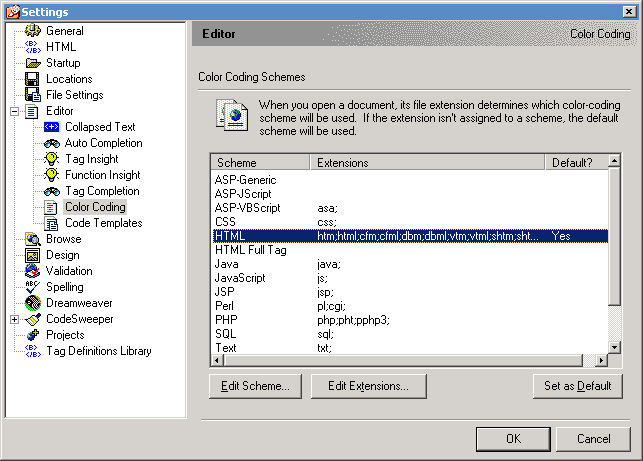Select the ASP-VBScript scheme row
The width and height of the screenshot is (643, 461).
tap(410, 208)
